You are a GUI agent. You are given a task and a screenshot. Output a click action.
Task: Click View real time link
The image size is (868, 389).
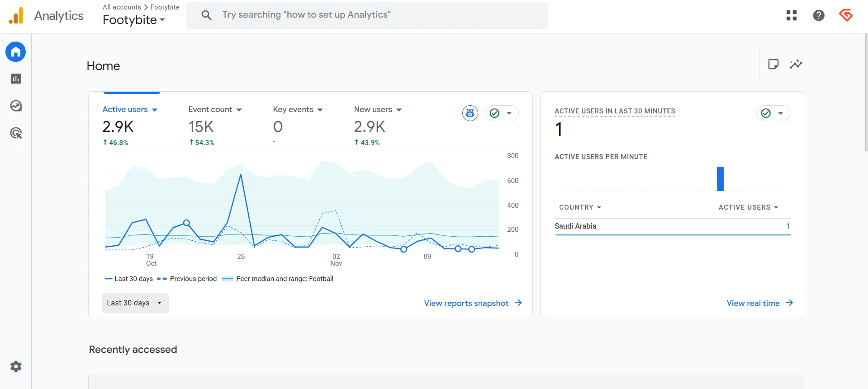(x=759, y=303)
